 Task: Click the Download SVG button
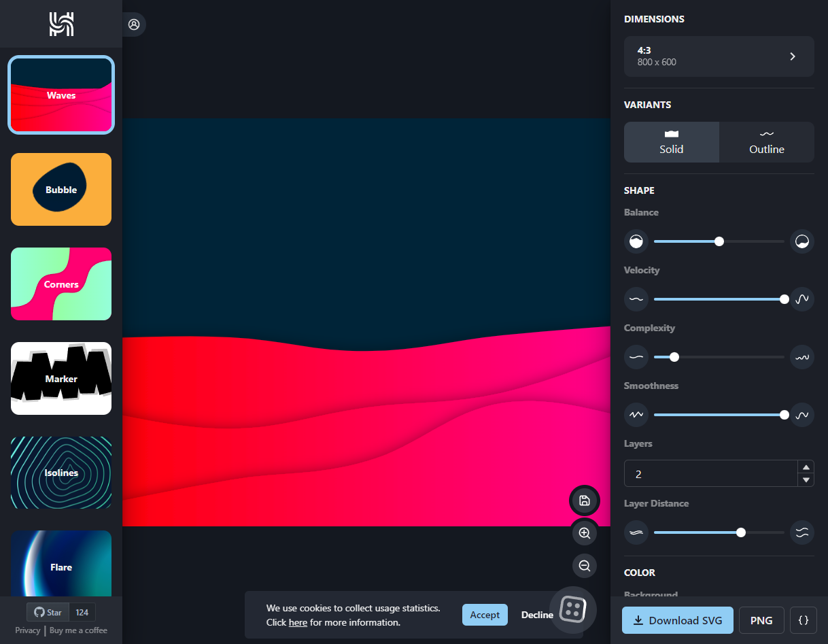coord(677,620)
